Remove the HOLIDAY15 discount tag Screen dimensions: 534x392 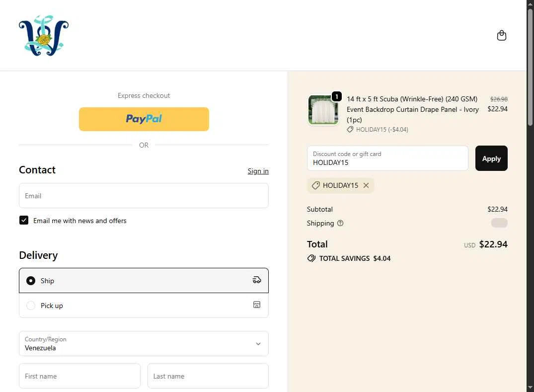pyautogui.click(x=366, y=185)
